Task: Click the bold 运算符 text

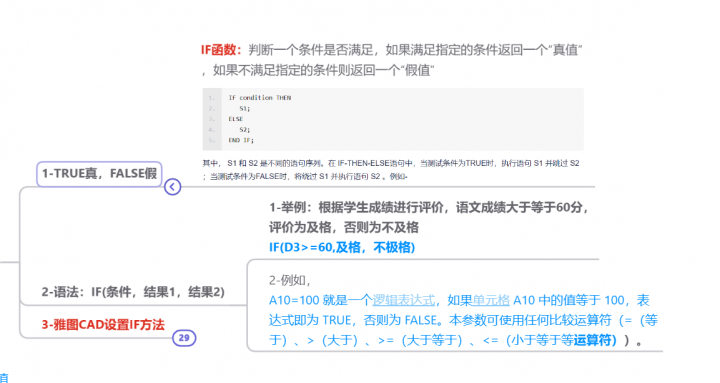Action: point(595,340)
